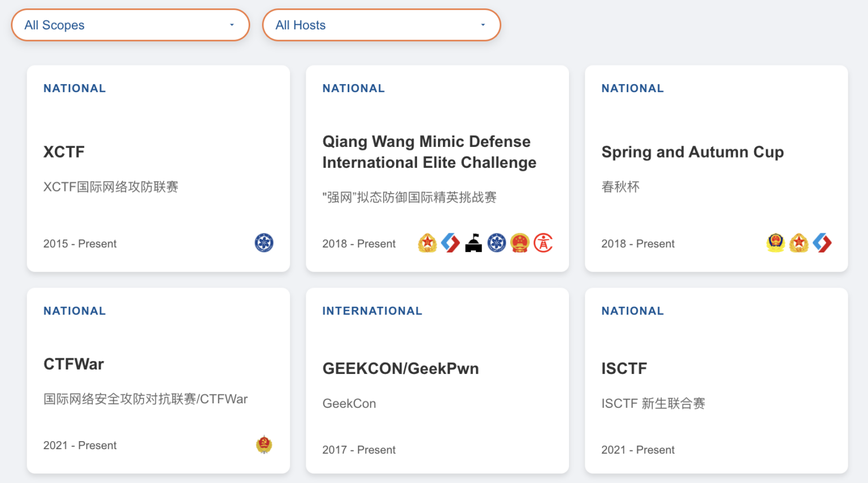
Task: Click the arrow on the All Hosts filter
Action: tap(483, 25)
